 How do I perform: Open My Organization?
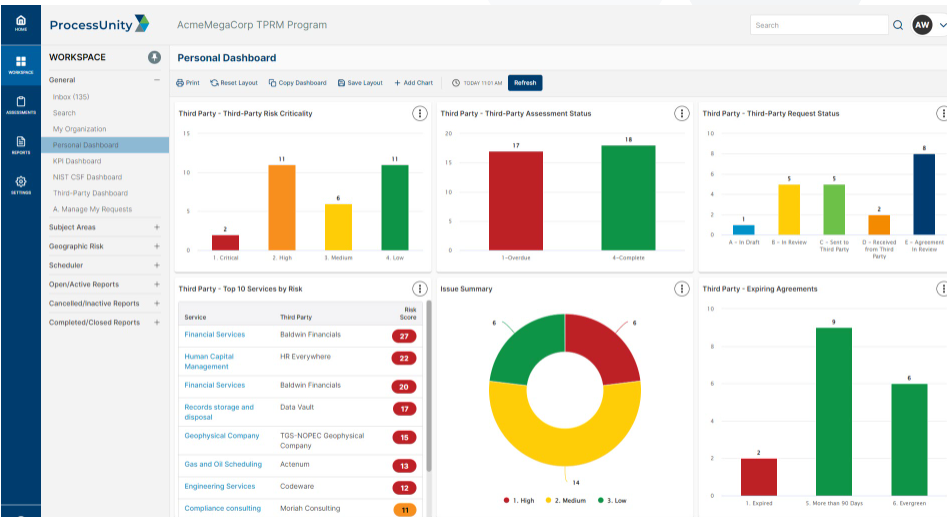(x=79, y=129)
